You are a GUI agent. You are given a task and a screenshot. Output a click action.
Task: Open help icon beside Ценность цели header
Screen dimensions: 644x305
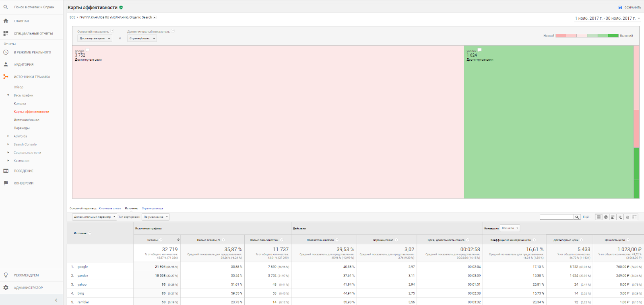coord(628,240)
